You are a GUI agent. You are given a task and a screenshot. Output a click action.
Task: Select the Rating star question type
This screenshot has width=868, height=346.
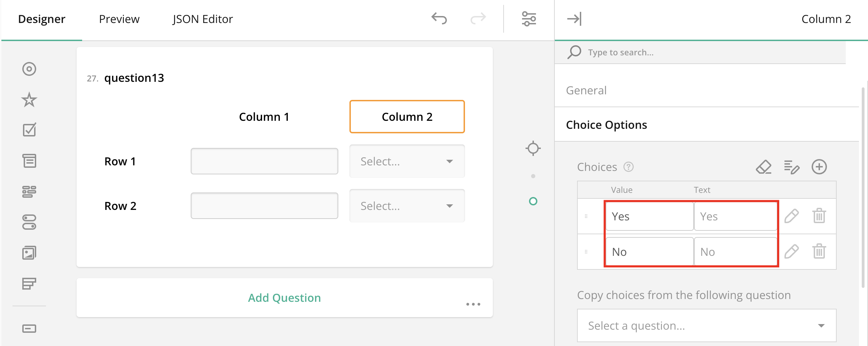[x=30, y=99]
